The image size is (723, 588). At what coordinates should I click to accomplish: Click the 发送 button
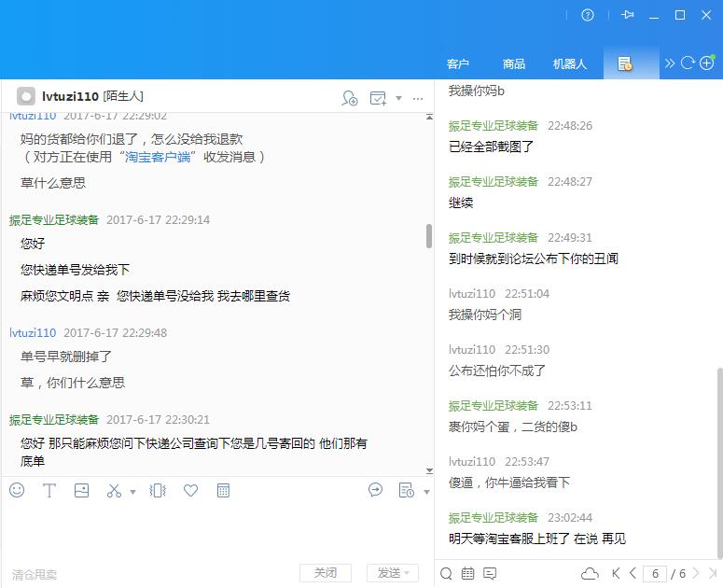(393, 573)
